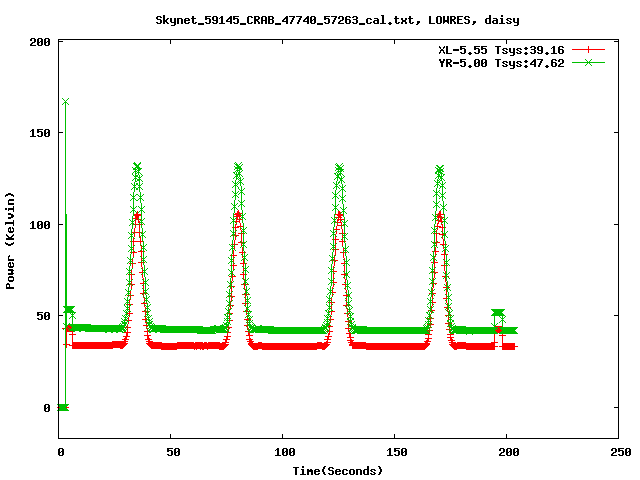The width and height of the screenshot is (640, 480).
Task: Click the Power (Kelvin) y-axis label
Action: tap(10, 241)
